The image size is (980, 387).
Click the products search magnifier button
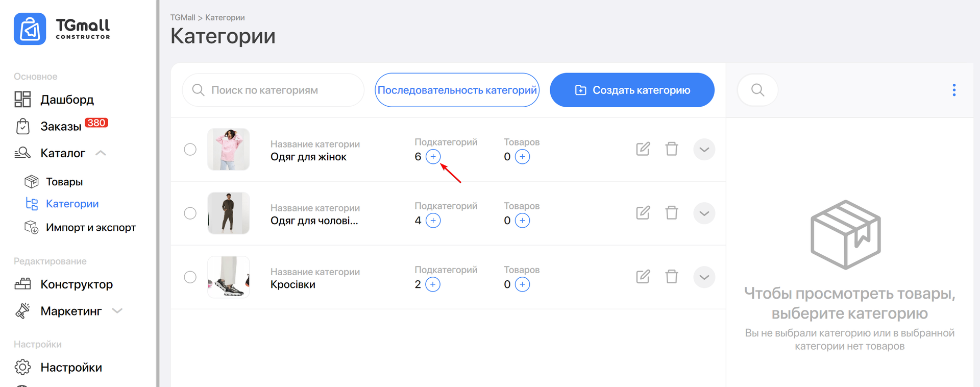click(757, 90)
